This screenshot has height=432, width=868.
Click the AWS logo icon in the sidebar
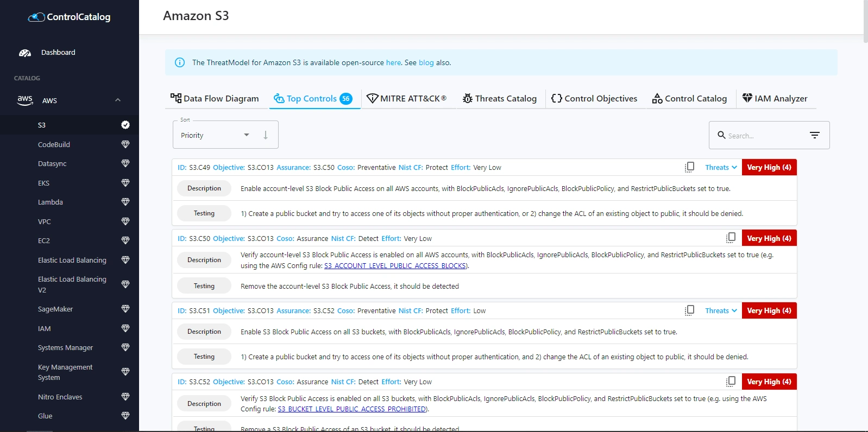25,100
